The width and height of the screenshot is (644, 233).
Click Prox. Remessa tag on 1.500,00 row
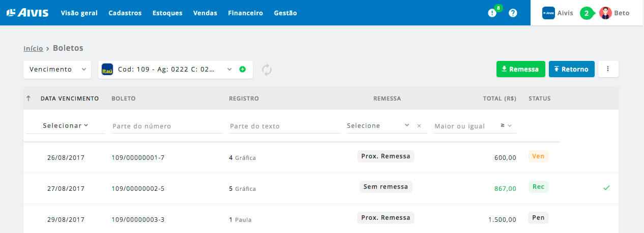[386, 218]
